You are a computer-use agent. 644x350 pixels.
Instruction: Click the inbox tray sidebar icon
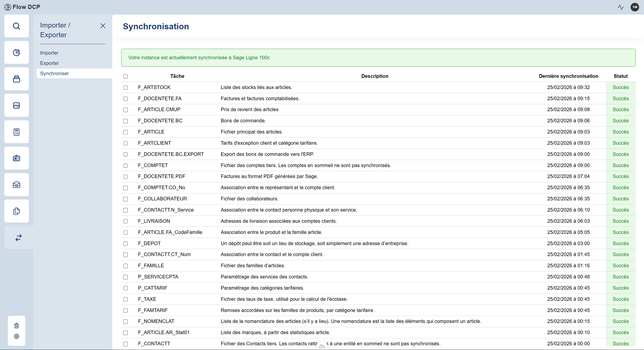point(17,185)
